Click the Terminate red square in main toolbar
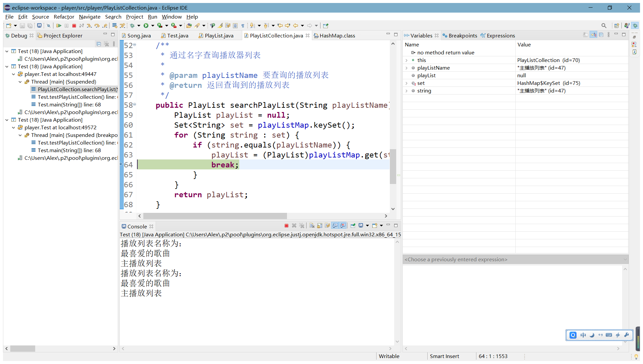This screenshot has height=364, width=643. tap(74, 26)
